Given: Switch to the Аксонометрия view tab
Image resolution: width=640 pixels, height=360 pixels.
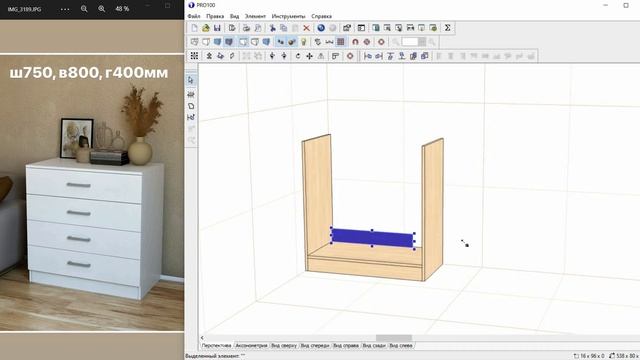Looking at the screenshot, I should point(251,345).
